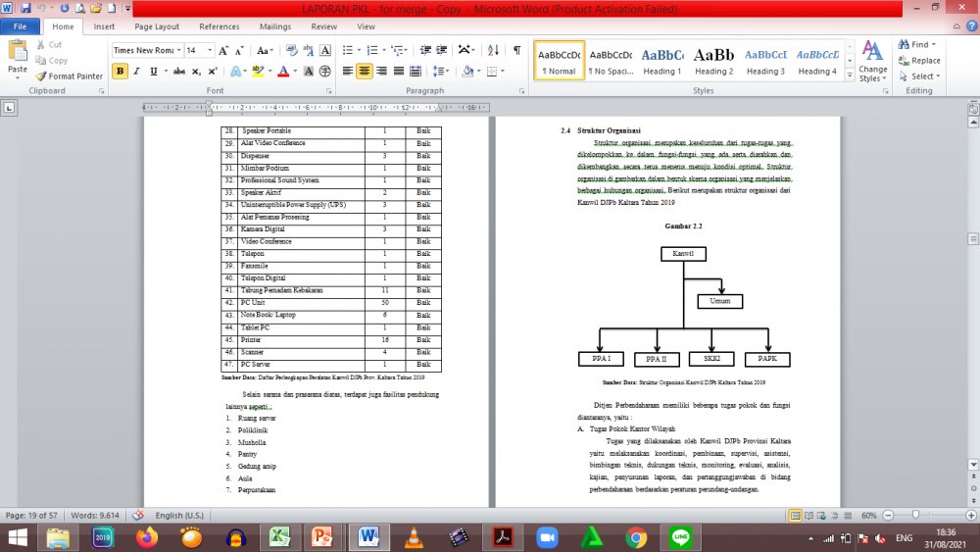
Task: Open the Paragraph dialog launcher
Action: click(x=522, y=91)
